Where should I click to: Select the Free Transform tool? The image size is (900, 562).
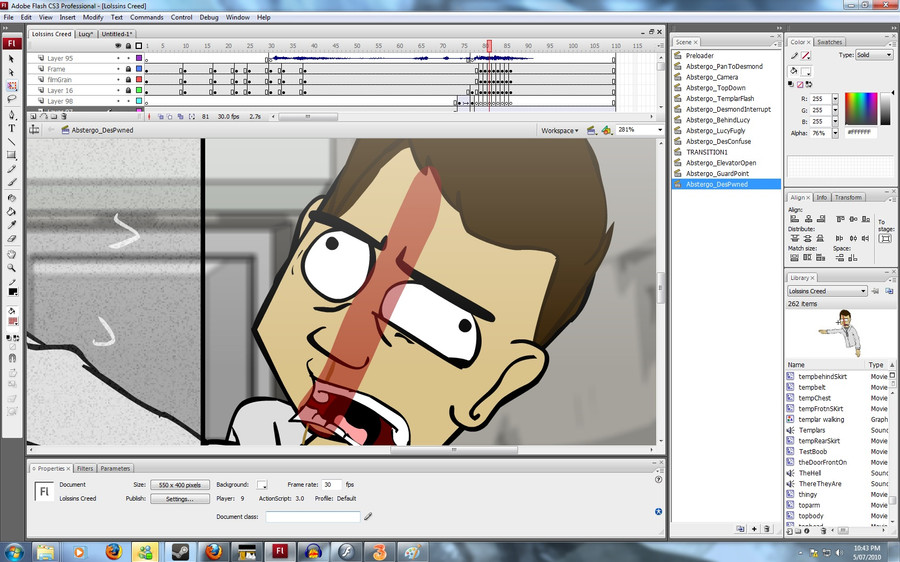click(x=11, y=86)
